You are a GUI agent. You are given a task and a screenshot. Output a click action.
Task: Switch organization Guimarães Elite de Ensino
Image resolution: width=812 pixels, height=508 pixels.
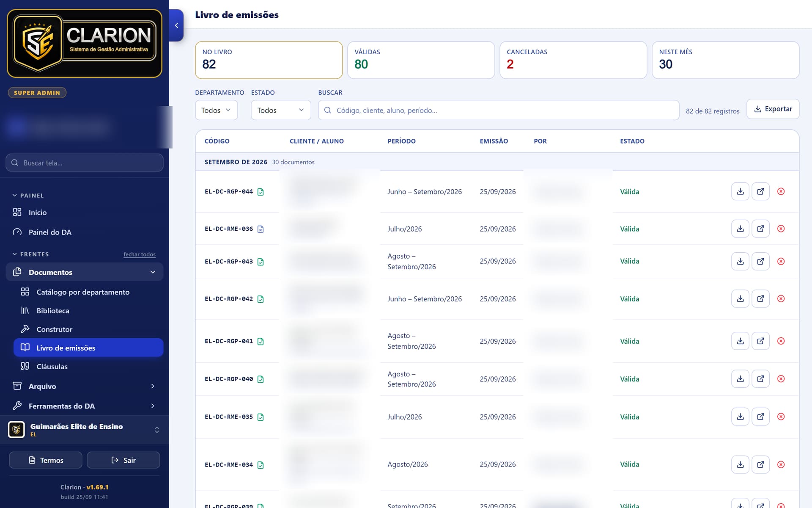(85, 430)
